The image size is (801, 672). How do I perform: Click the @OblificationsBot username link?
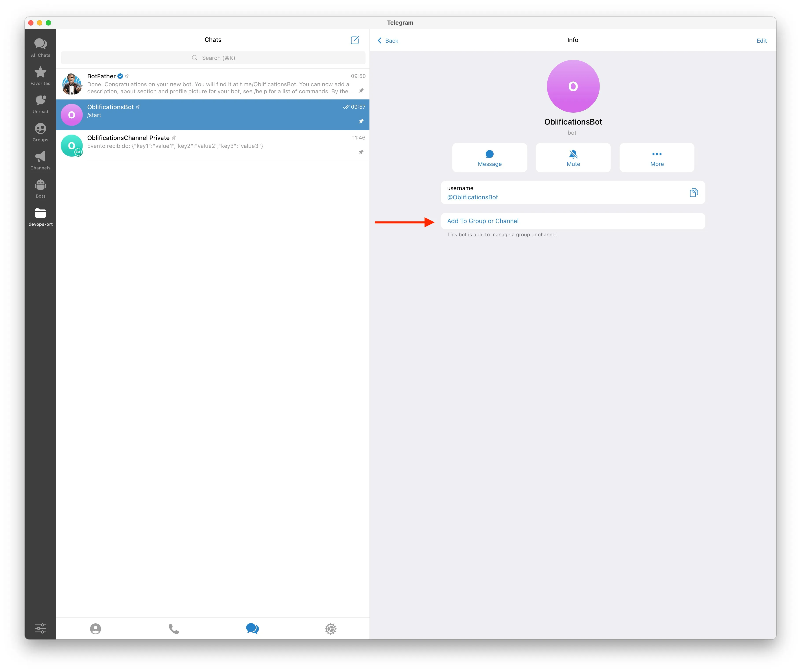(x=472, y=197)
